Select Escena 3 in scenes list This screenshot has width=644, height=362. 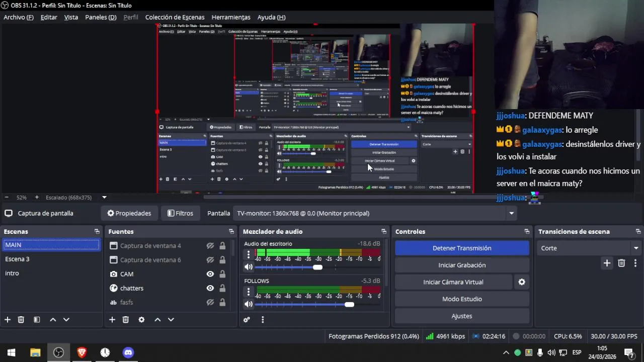click(x=51, y=259)
